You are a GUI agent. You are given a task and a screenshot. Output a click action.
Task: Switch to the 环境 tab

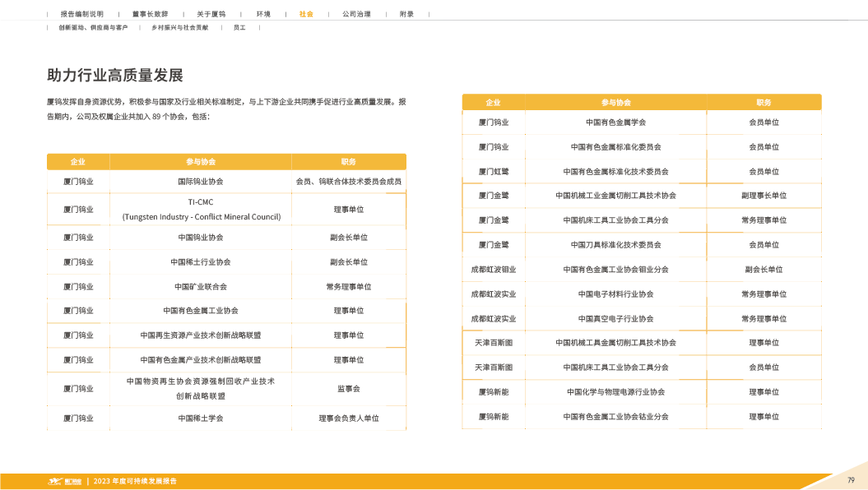pos(263,14)
